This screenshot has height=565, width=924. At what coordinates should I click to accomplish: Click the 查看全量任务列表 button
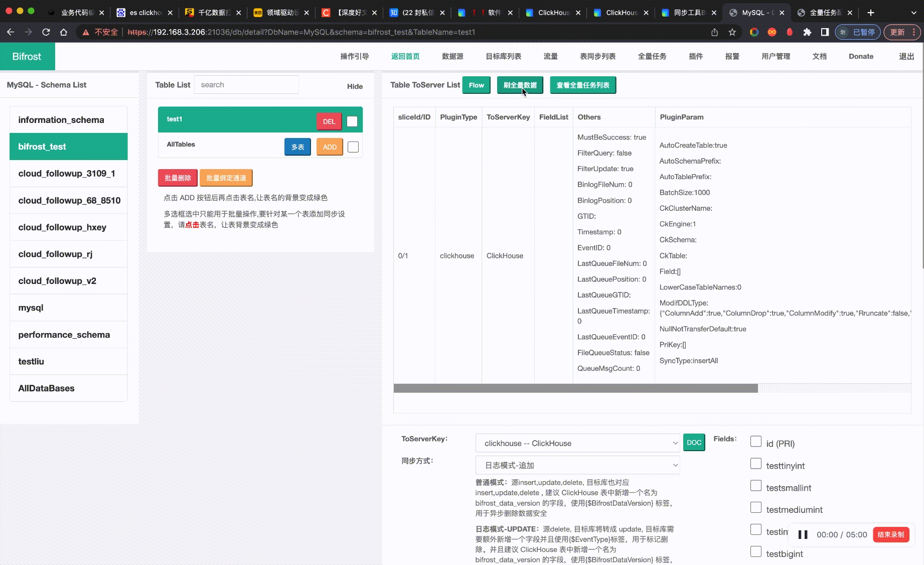pyautogui.click(x=583, y=85)
